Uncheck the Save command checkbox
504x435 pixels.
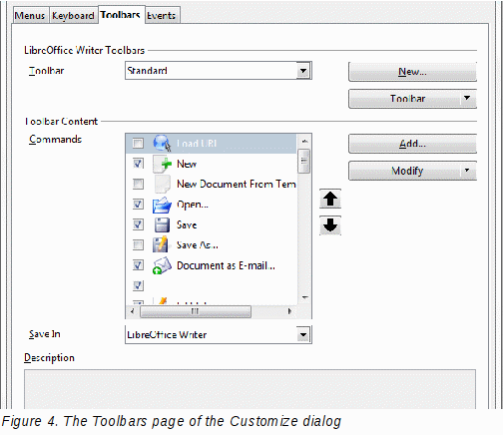tap(138, 224)
